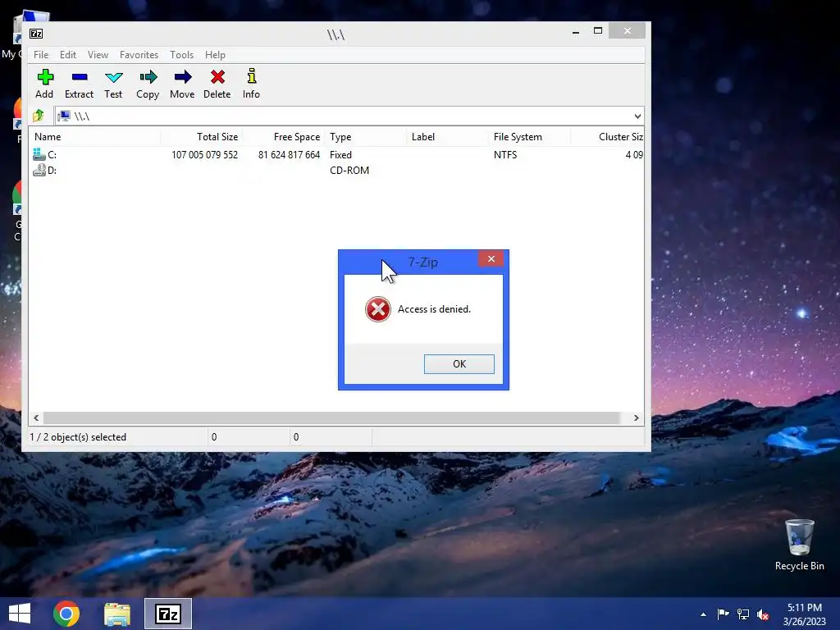This screenshot has width=840, height=630.
Task: Click the horizontal scrollbar right arrow
Action: tap(637, 418)
